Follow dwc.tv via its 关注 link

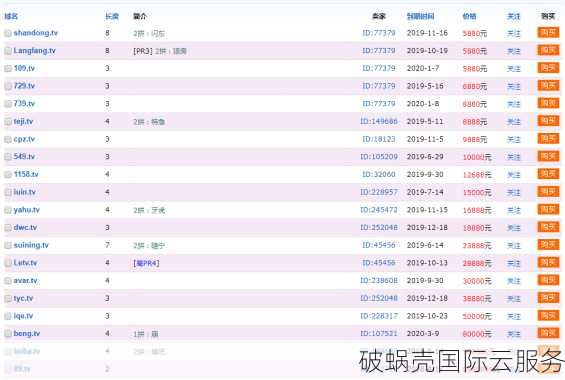click(x=514, y=228)
